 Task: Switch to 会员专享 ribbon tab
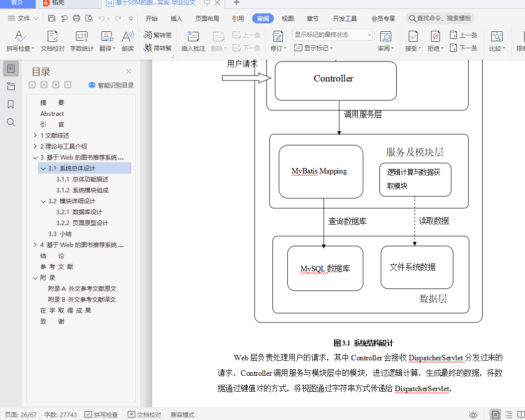(383, 18)
